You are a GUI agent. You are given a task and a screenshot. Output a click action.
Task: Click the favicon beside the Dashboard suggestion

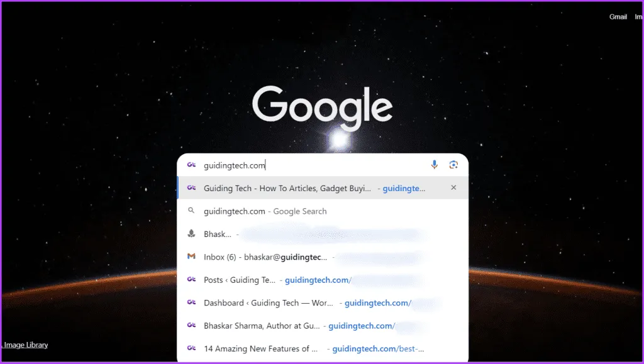[191, 302]
